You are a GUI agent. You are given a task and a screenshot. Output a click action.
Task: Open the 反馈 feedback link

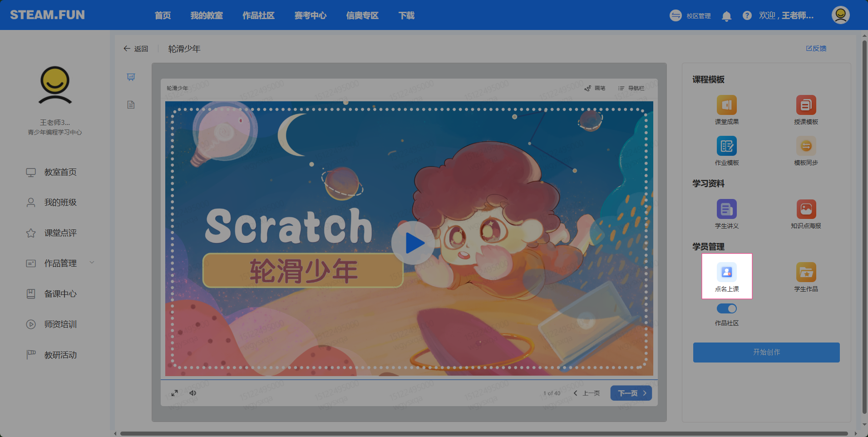pos(816,49)
